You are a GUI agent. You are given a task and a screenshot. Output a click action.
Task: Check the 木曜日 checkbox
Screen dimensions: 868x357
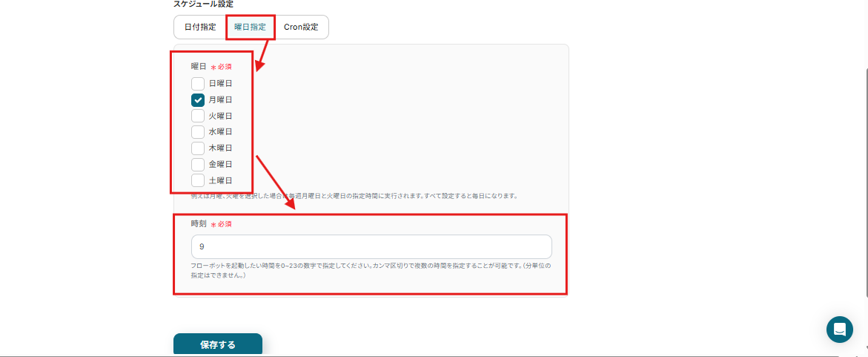pos(198,148)
